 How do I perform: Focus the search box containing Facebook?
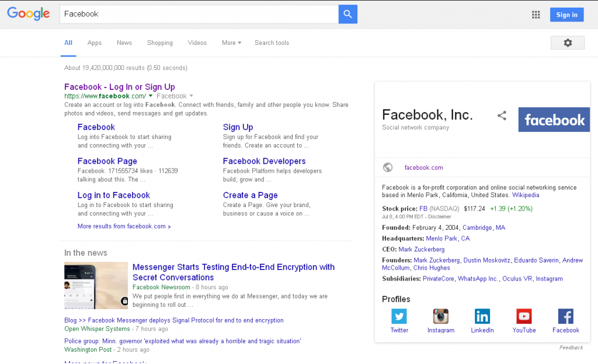(x=199, y=14)
